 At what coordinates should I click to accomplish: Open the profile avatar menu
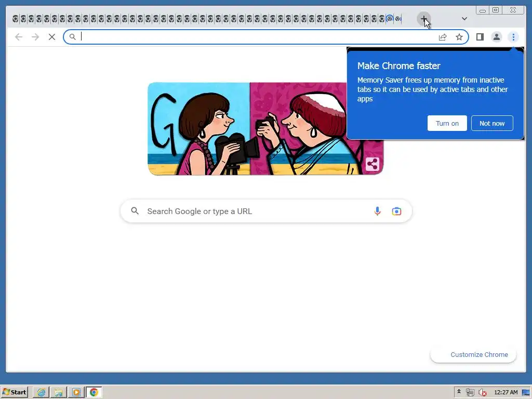[496, 37]
